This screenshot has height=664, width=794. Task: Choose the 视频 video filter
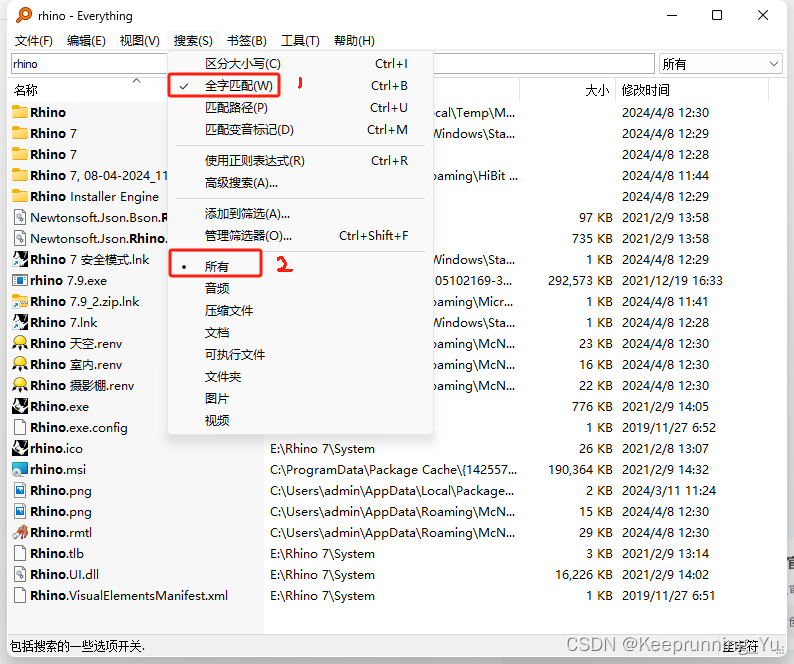pyautogui.click(x=300, y=420)
